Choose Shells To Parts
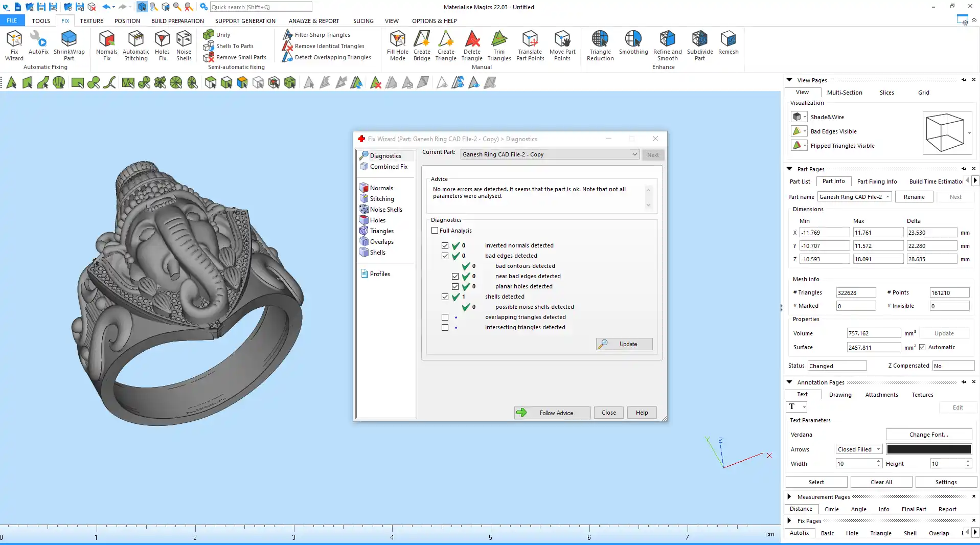This screenshot has height=545, width=980. point(229,46)
